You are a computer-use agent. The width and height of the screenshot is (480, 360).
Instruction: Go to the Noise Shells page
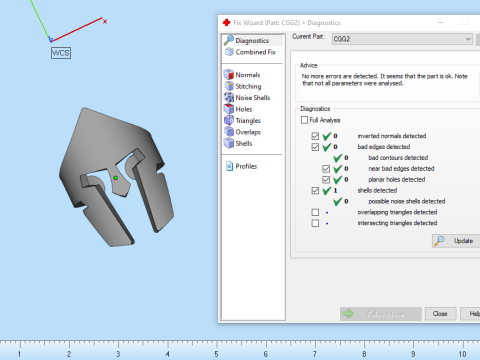(x=253, y=98)
